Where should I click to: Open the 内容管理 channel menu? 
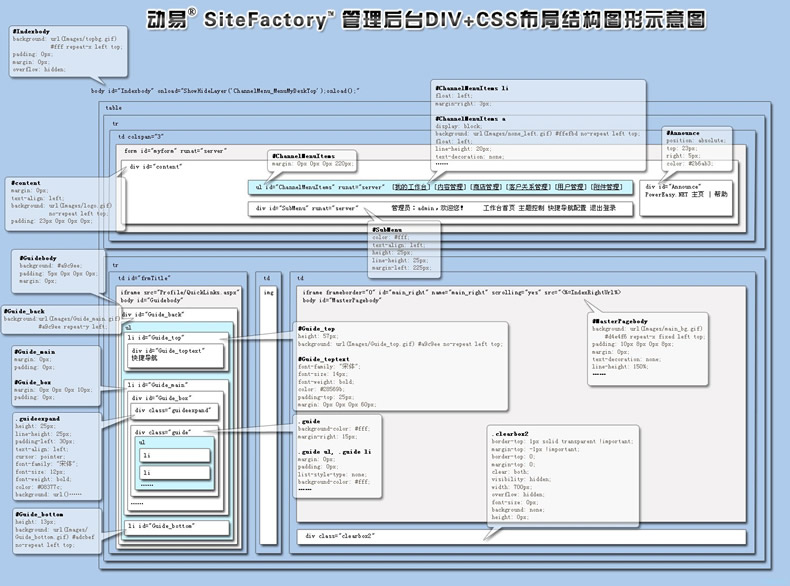450,187
